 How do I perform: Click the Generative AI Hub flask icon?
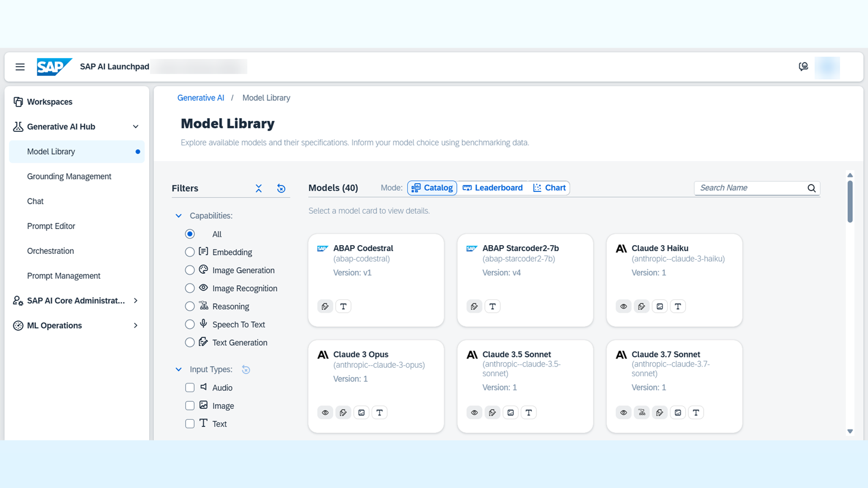click(x=18, y=127)
